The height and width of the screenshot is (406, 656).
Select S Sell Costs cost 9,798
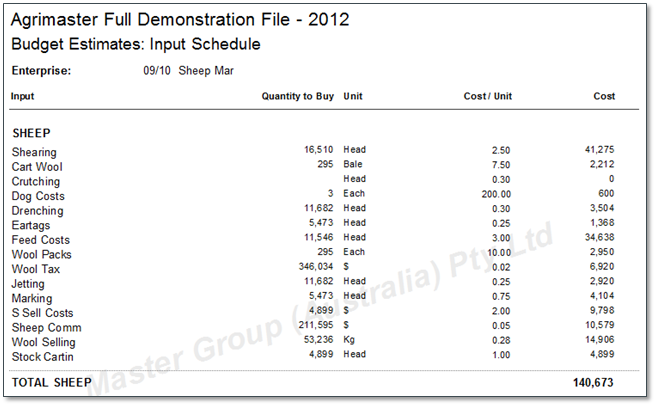click(x=602, y=311)
